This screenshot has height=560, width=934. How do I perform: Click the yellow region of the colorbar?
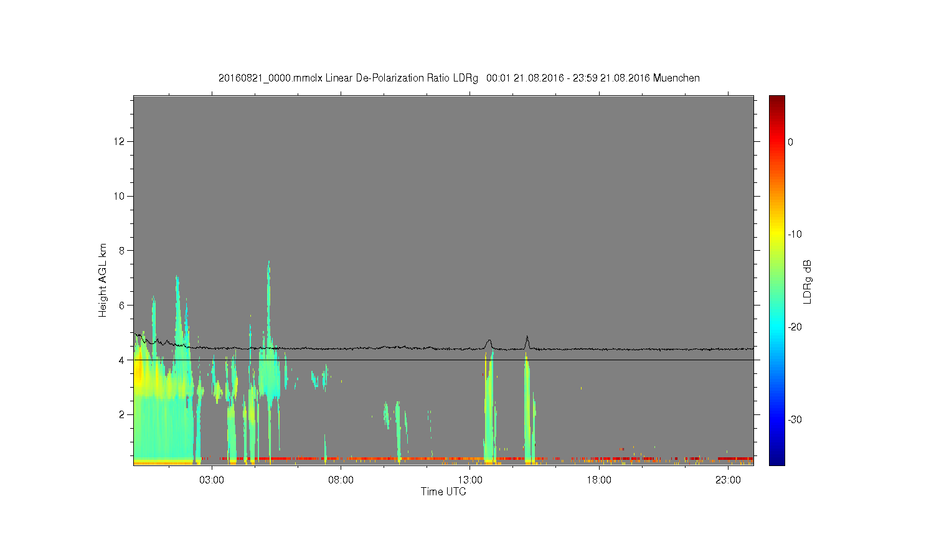[777, 233]
